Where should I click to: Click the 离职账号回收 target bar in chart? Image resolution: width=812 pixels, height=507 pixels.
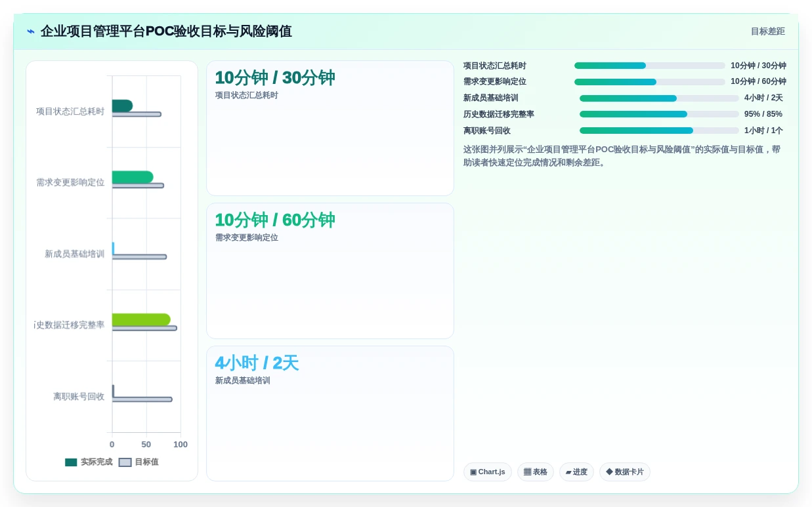point(142,399)
